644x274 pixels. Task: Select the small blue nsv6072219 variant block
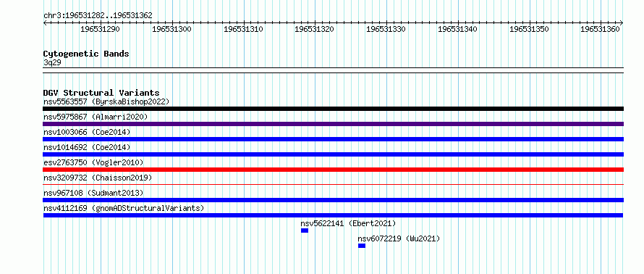click(361, 246)
